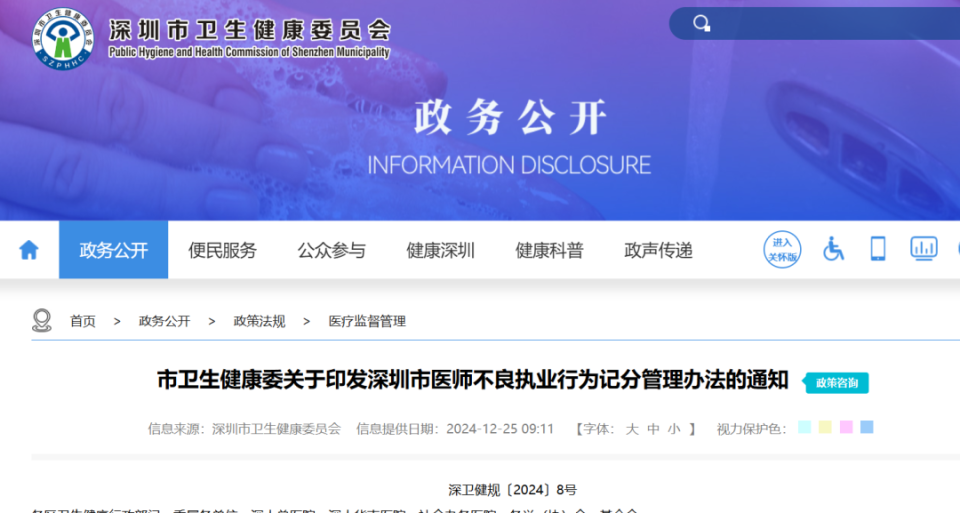Click the Shenzhen Health Commission logo

tap(63, 39)
